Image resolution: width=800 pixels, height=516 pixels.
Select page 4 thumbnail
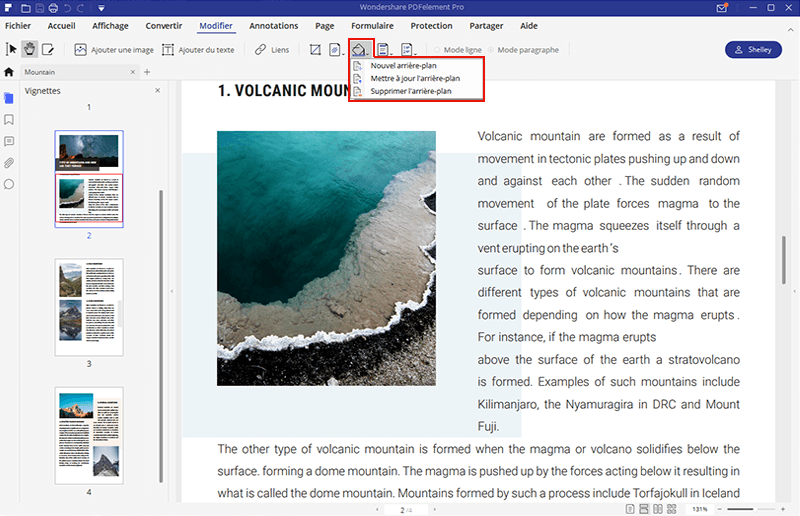tap(89, 435)
